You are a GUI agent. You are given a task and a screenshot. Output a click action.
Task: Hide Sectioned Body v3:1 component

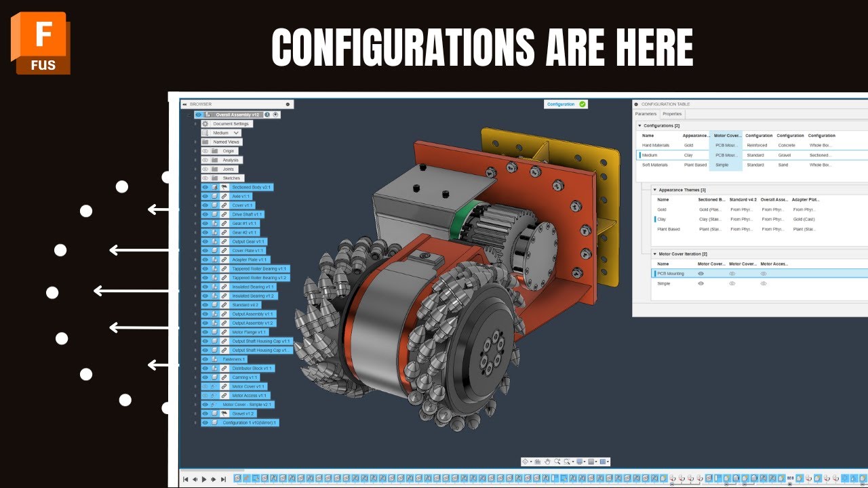click(x=205, y=187)
